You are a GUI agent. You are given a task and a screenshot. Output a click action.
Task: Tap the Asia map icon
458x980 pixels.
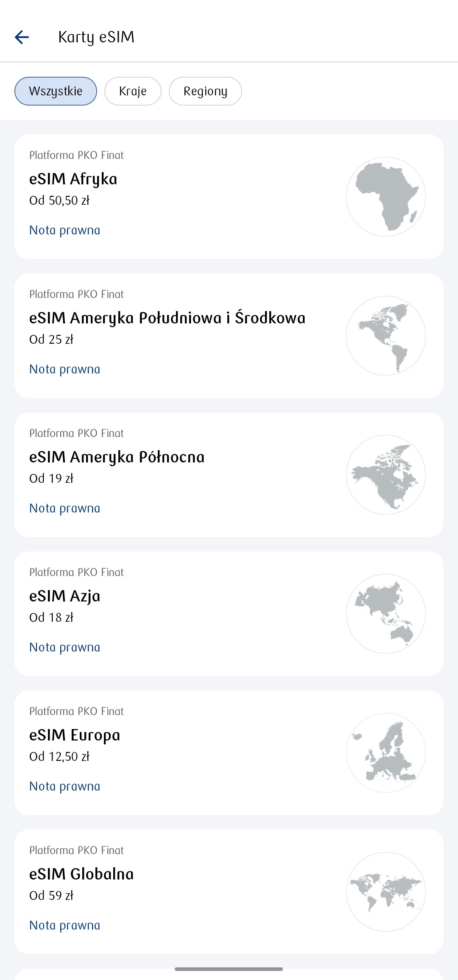point(385,614)
